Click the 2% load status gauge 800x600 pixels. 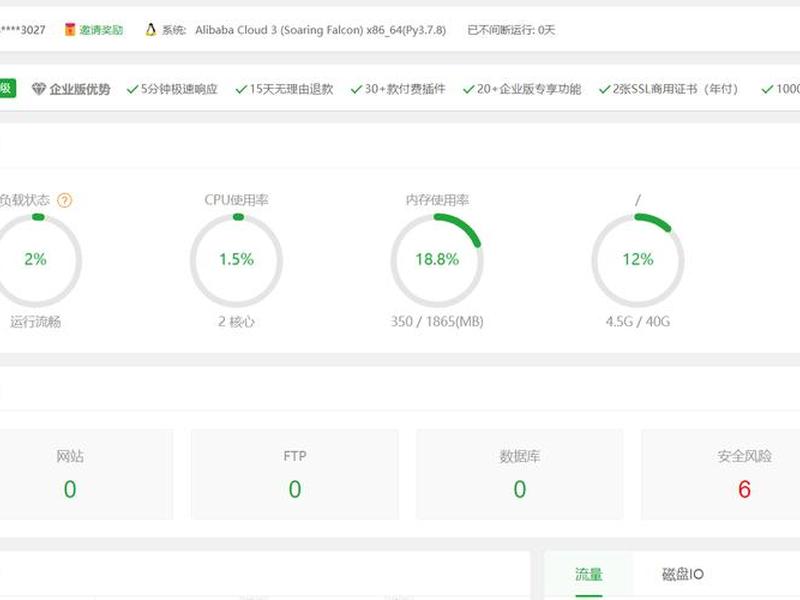coord(35,260)
